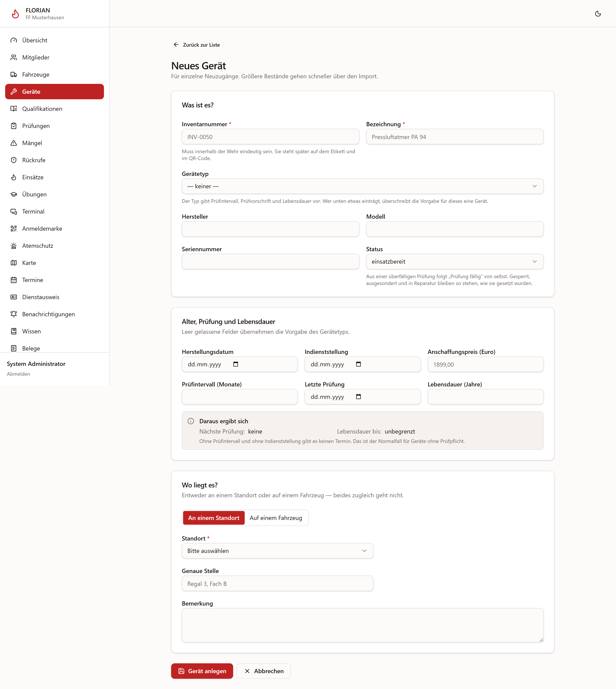Image resolution: width=616 pixels, height=689 pixels.
Task: Click the Anmeldemarke QR icon in the sidebar
Action: point(13,229)
